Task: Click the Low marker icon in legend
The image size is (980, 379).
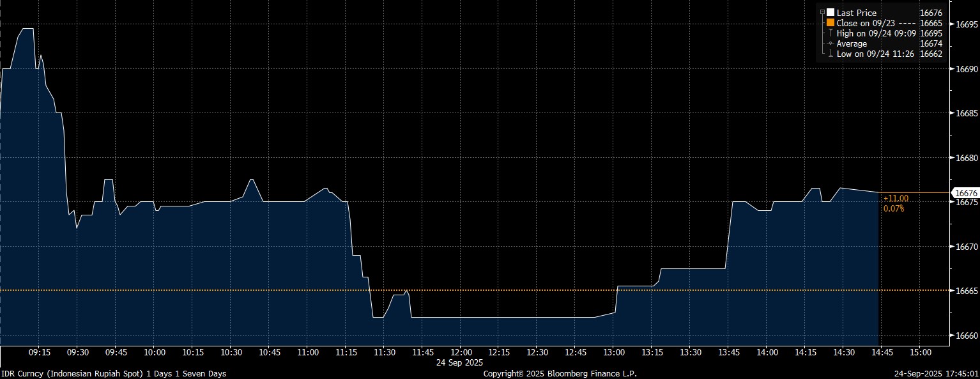Action: click(831, 54)
